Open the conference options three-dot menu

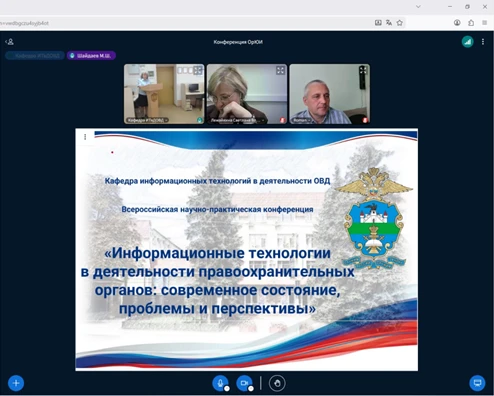(483, 42)
